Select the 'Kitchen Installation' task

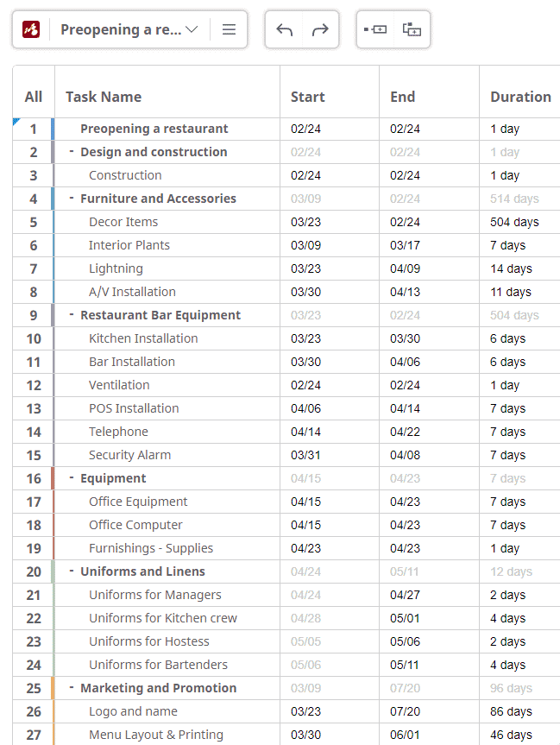click(143, 338)
